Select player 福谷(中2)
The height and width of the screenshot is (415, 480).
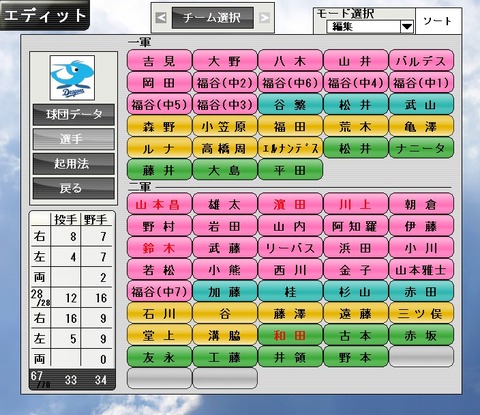(225, 82)
